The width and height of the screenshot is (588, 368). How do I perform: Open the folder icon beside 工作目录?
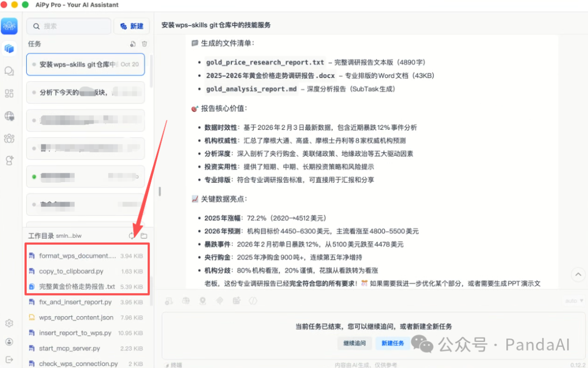[x=144, y=236]
